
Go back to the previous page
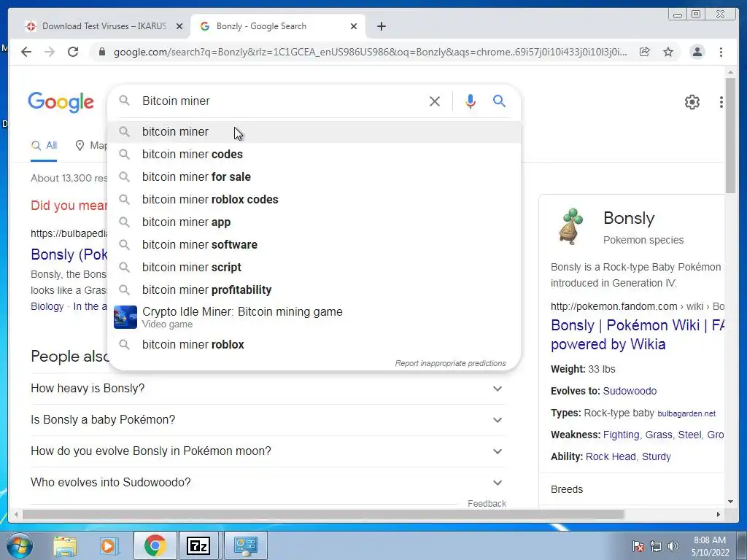click(x=26, y=52)
